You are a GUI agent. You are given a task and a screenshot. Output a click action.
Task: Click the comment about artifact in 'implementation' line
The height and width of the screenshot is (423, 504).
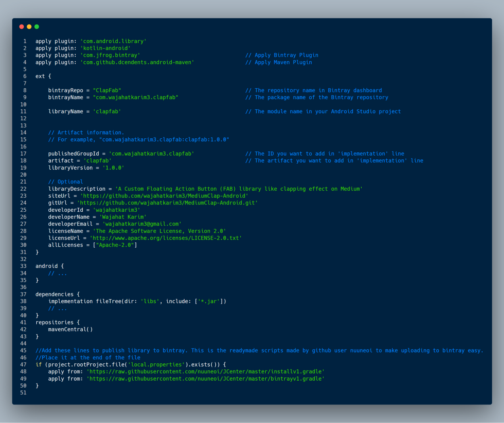(334, 160)
